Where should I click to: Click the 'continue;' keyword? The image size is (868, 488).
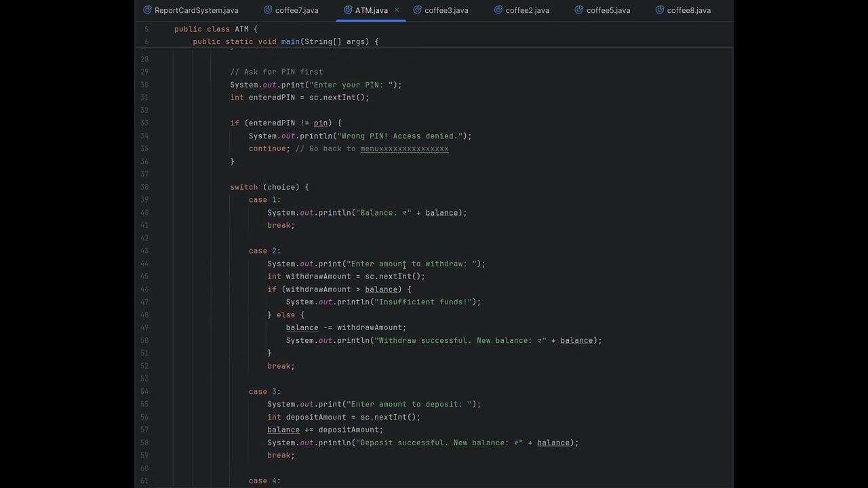click(x=269, y=148)
